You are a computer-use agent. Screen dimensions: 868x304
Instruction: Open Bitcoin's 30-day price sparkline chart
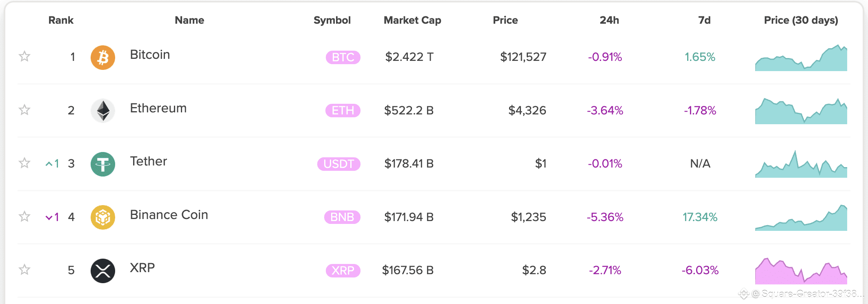(801, 58)
